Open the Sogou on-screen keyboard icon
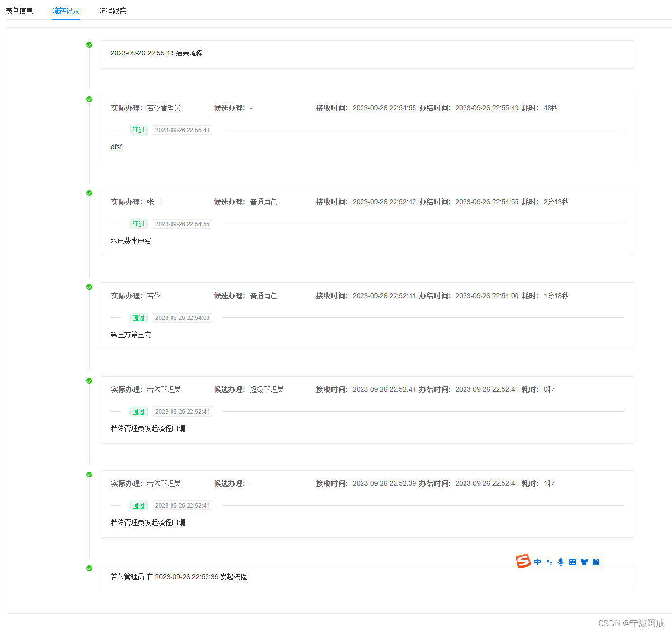Viewport: 672px width, 632px height. [x=572, y=562]
